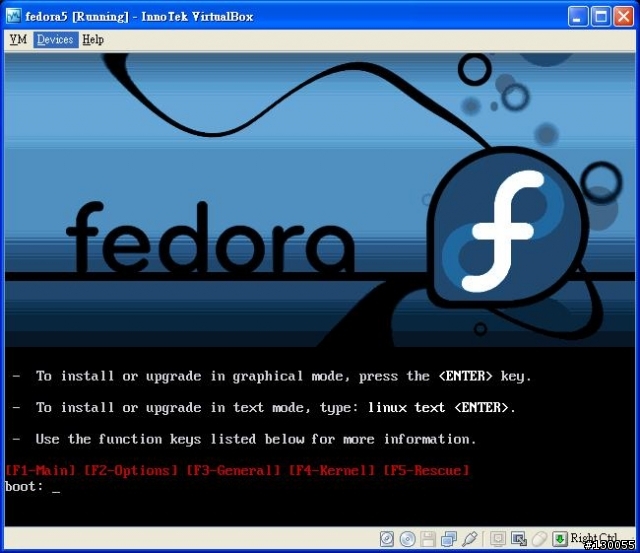640x553 pixels.
Task: Click the VirtualBox window title icon
Action: tap(13, 16)
